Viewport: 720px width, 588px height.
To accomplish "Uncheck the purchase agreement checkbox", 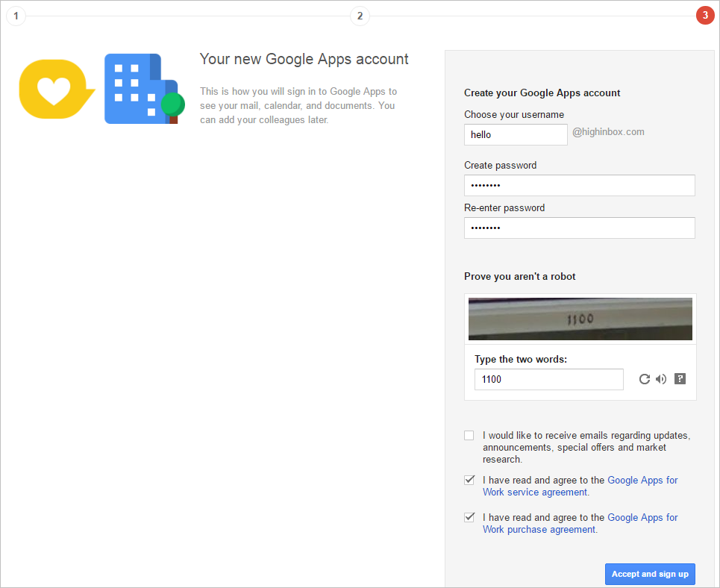I will click(469, 517).
